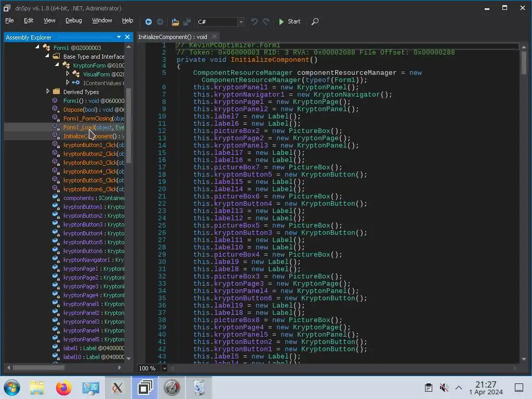Start debugging with the Start button
This screenshot has width=532, height=399.
pos(289,21)
